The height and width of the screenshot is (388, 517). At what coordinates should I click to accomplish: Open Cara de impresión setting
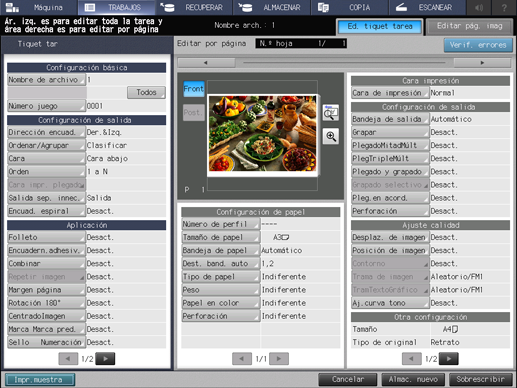pos(390,93)
